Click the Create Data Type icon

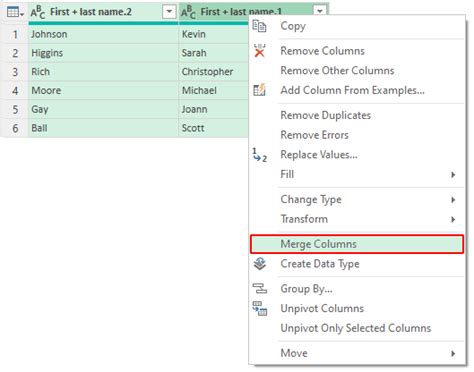[259, 264]
